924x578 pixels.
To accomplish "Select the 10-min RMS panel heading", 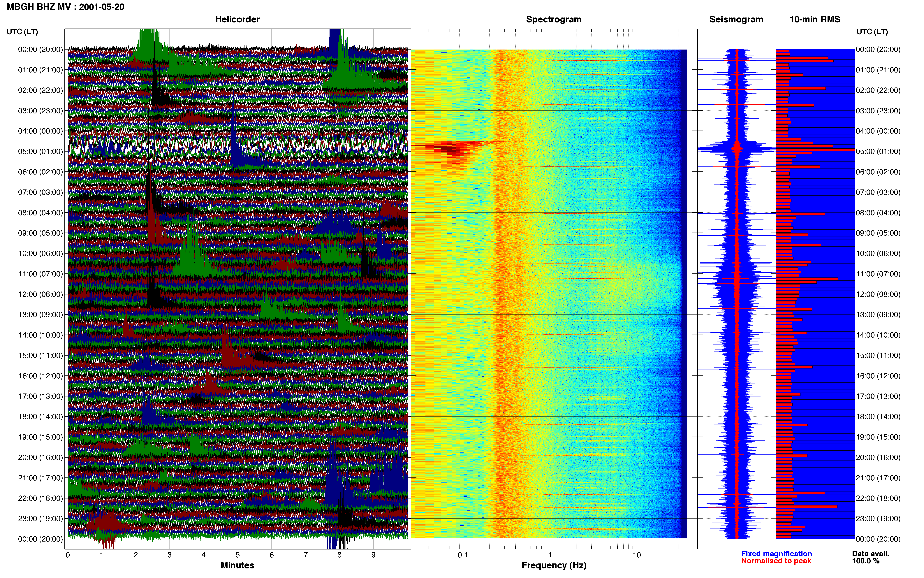I will 815,19.
